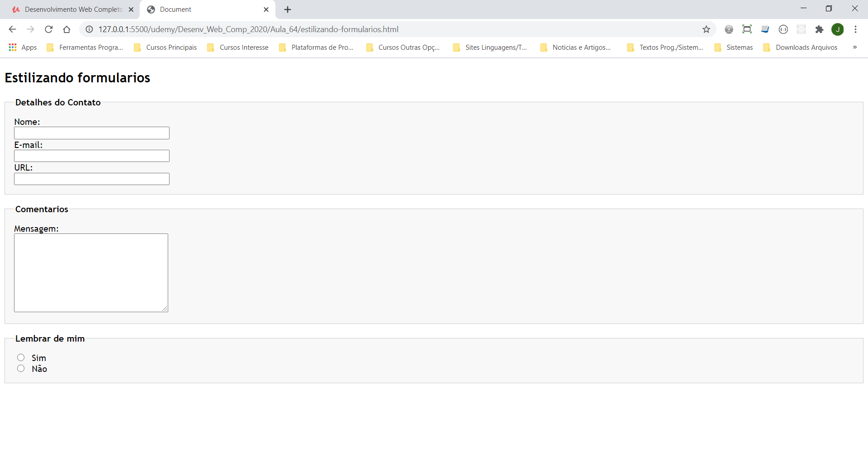Open the Chrome three-dot menu
This screenshot has height=466, width=868.
pyautogui.click(x=855, y=29)
